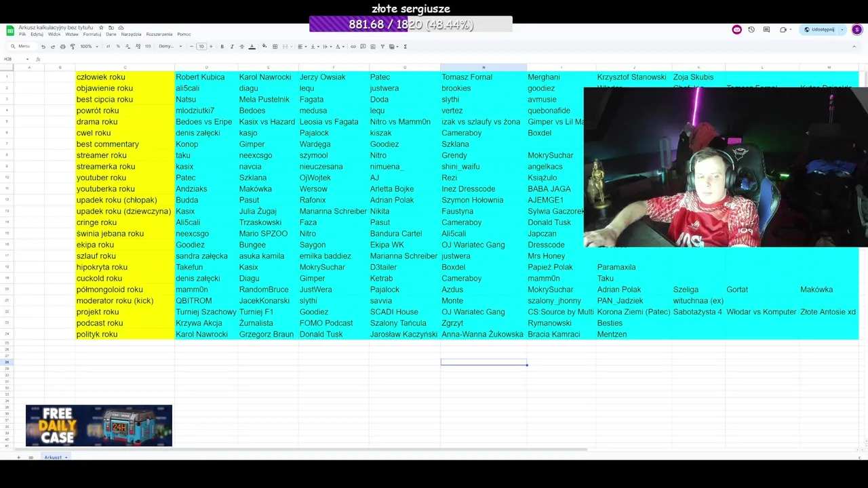Image resolution: width=868 pixels, height=488 pixels.
Task: Open the Plik menu
Action: tap(22, 35)
